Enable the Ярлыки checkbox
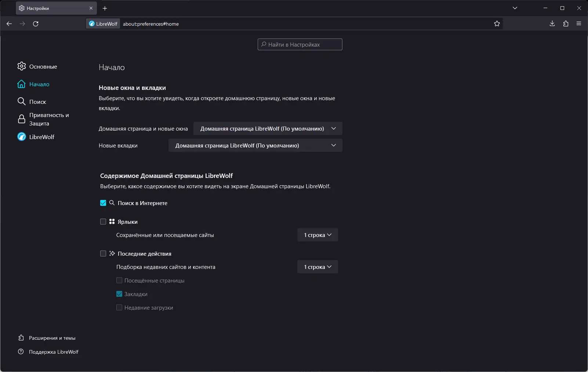Image resolution: width=588 pixels, height=372 pixels. pyautogui.click(x=103, y=222)
